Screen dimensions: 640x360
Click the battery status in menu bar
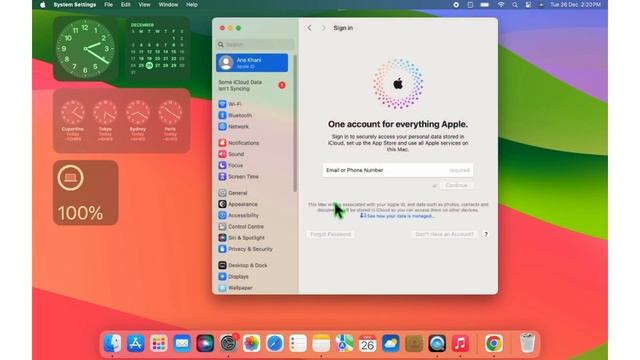point(484,5)
